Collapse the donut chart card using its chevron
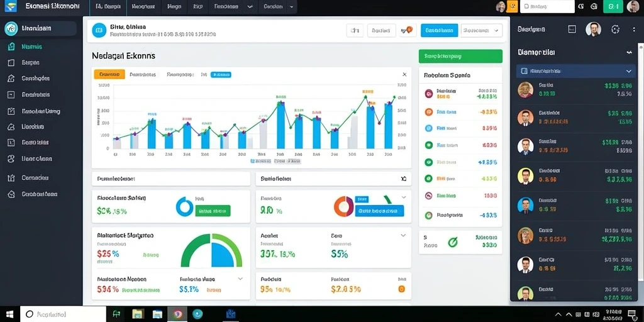This screenshot has width=644, height=322. (x=403, y=197)
